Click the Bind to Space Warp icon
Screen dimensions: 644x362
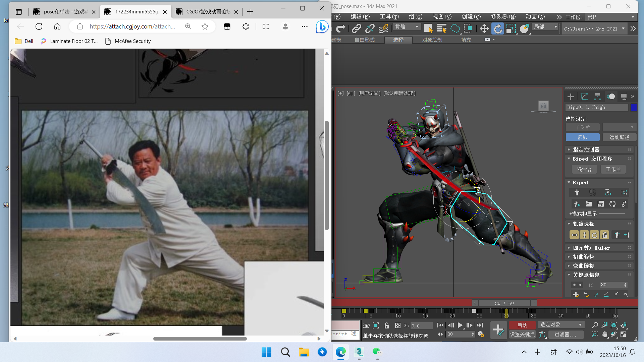click(383, 29)
